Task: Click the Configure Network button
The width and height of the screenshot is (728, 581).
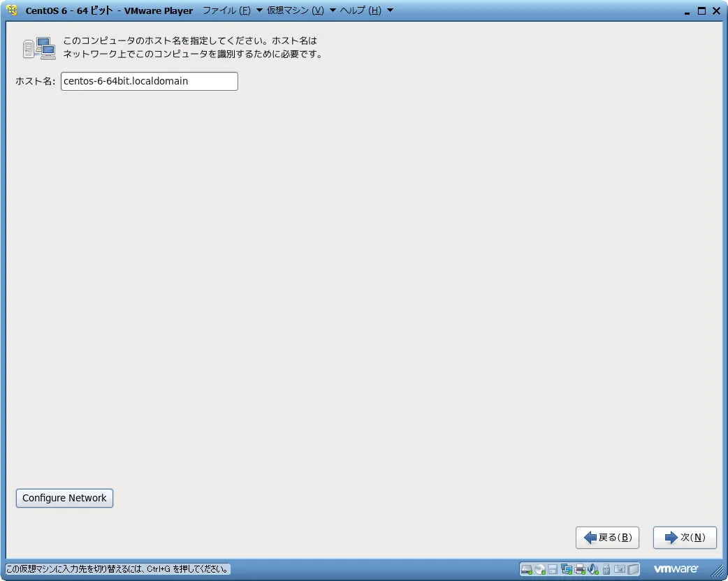Action: tap(64, 498)
